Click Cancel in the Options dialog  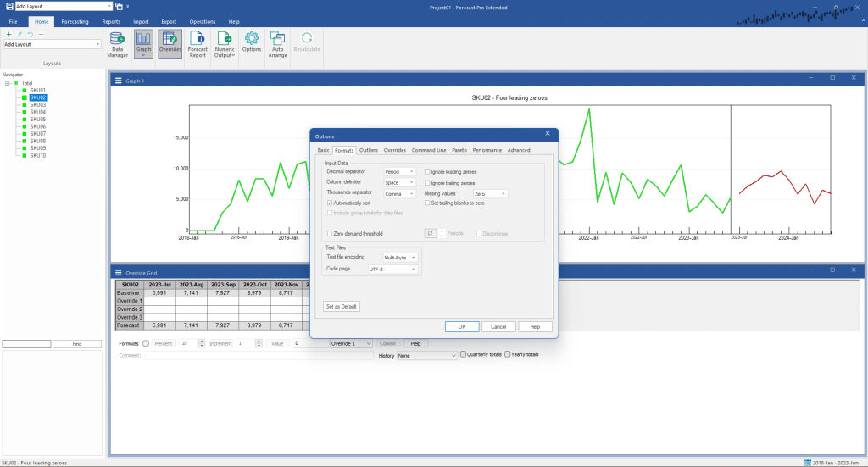coord(498,327)
